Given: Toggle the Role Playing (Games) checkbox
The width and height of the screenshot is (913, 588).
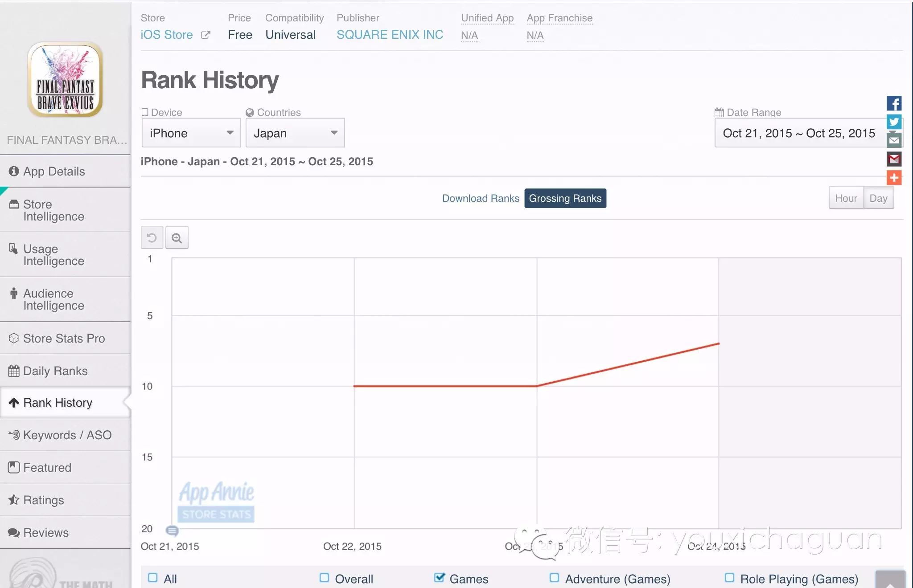Looking at the screenshot, I should pos(730,578).
